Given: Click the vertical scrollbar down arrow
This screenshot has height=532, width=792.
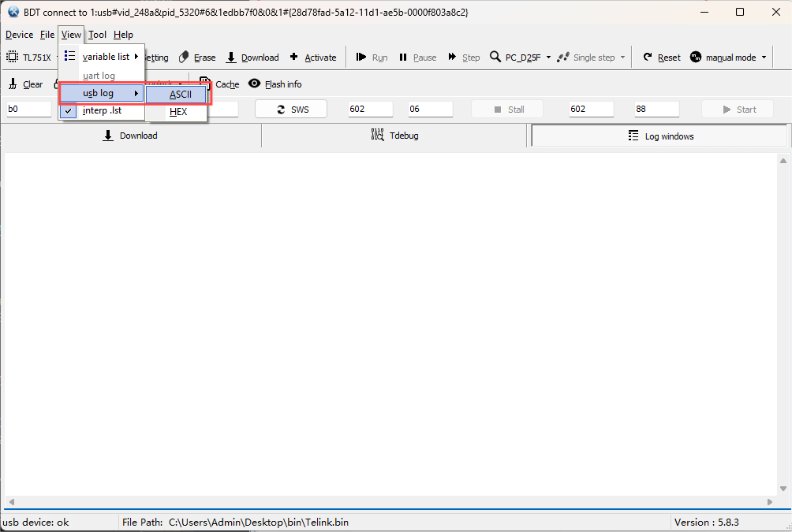Looking at the screenshot, I should point(783,489).
